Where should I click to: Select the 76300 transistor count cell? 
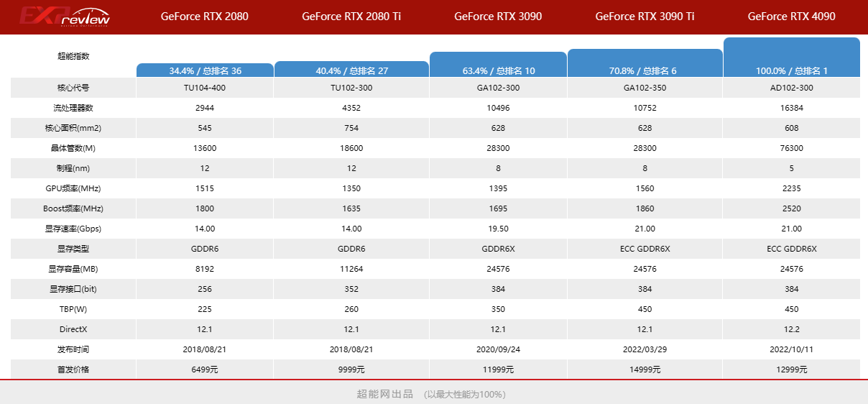791,148
